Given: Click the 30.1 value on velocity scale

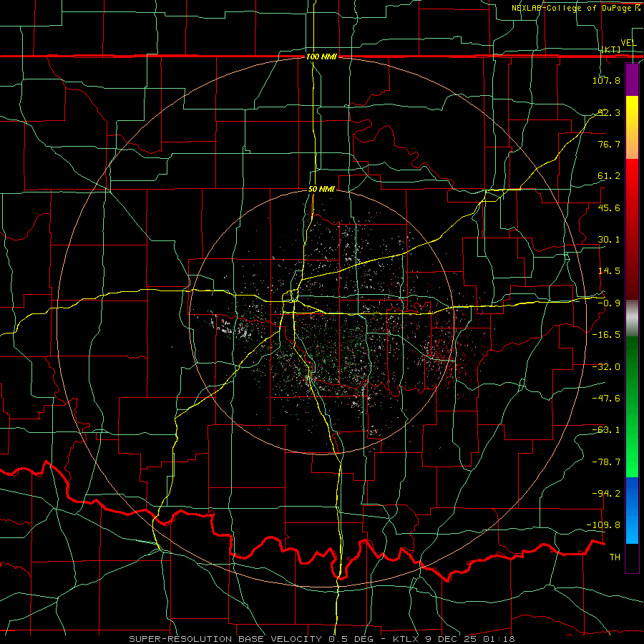Looking at the screenshot, I should pyautogui.click(x=609, y=240).
